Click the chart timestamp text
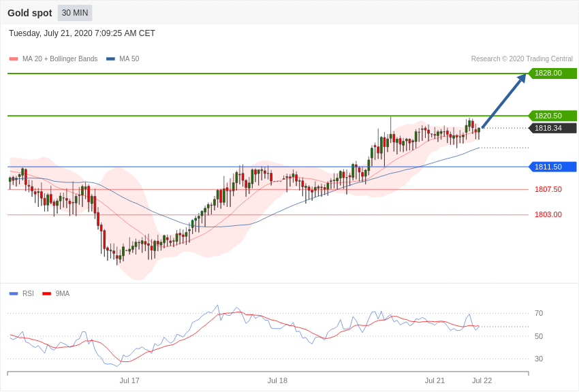Viewport: 579px width, 392px height. pos(82,33)
